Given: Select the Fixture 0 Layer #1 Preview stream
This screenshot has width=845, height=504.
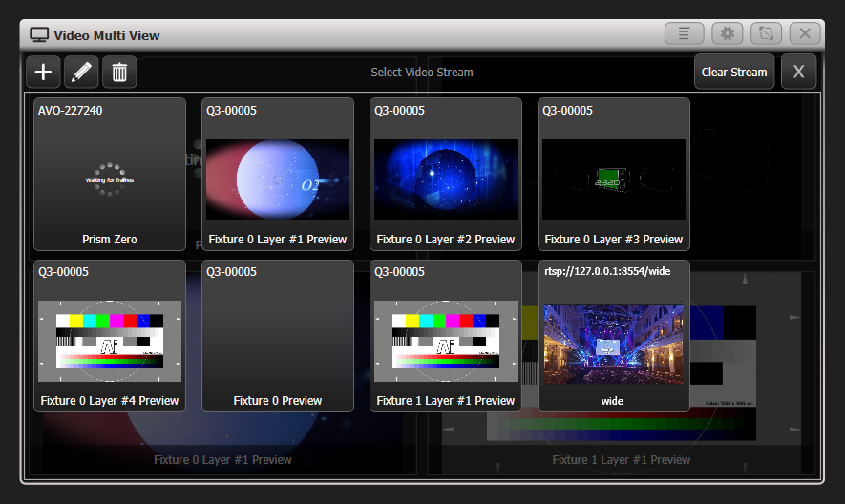Looking at the screenshot, I should [x=278, y=174].
